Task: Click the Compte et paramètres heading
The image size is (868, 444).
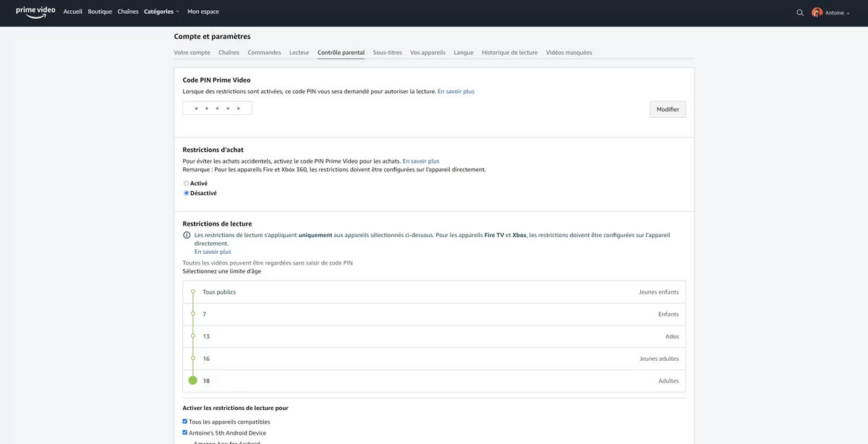Action: [x=212, y=36]
